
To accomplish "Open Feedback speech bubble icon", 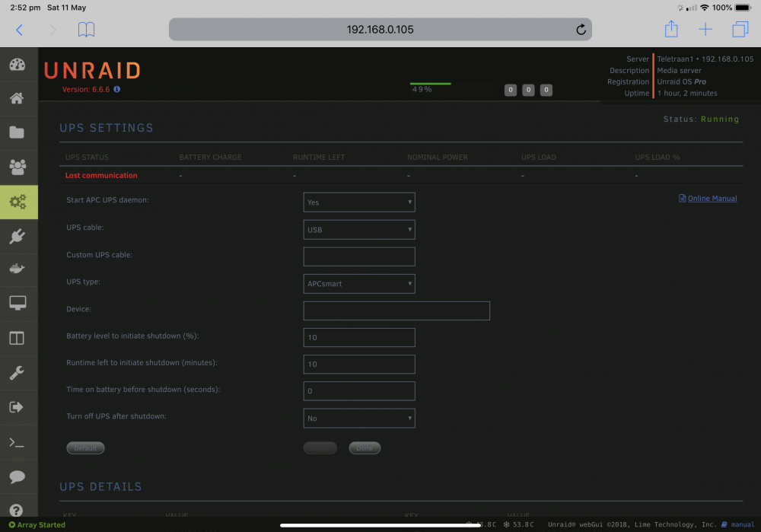I will [17, 476].
